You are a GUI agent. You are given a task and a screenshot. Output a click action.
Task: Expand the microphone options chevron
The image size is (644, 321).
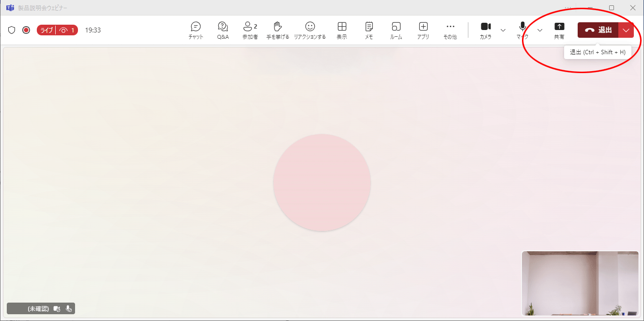[540, 30]
